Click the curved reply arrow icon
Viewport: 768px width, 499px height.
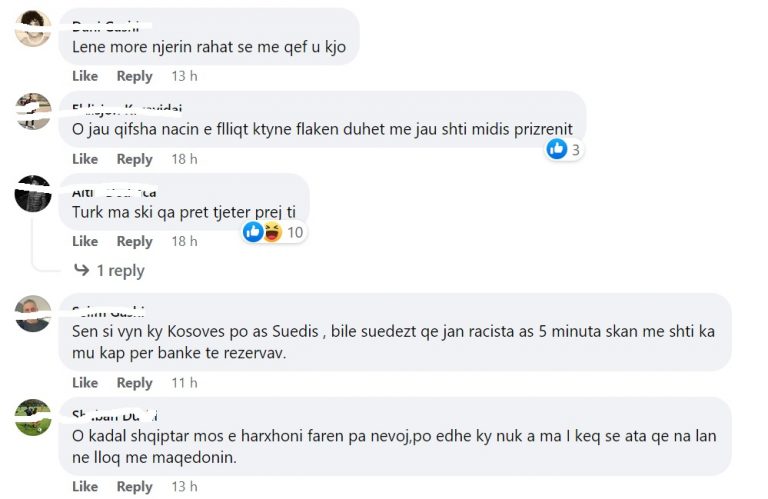click(x=81, y=270)
